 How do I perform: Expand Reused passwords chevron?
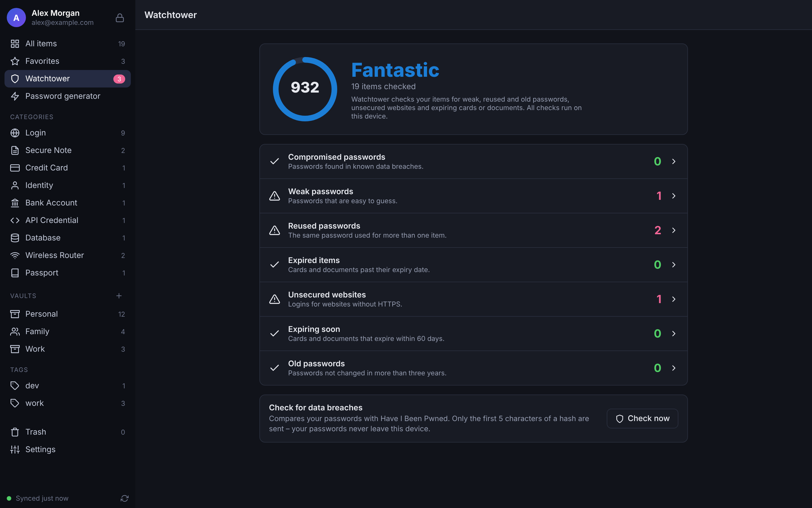pos(673,230)
